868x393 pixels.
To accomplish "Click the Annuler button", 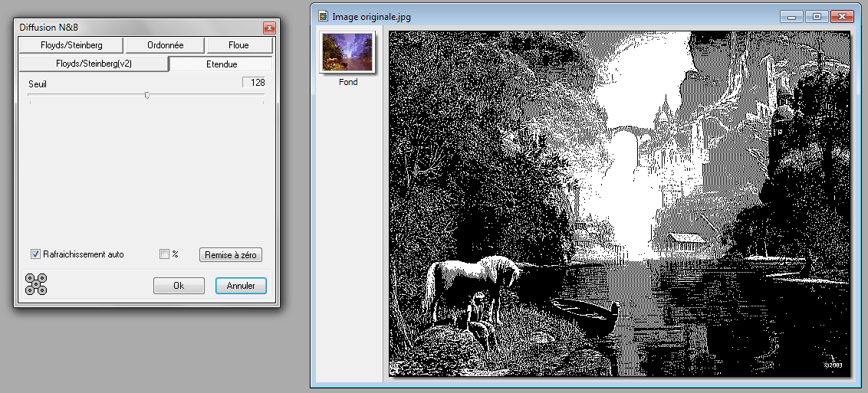I will click(x=240, y=286).
